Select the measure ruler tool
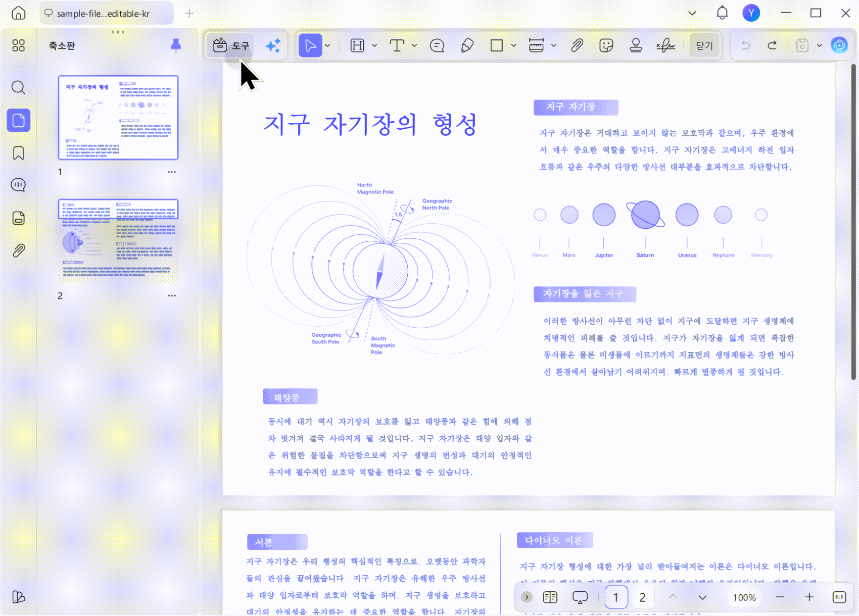 pos(536,46)
